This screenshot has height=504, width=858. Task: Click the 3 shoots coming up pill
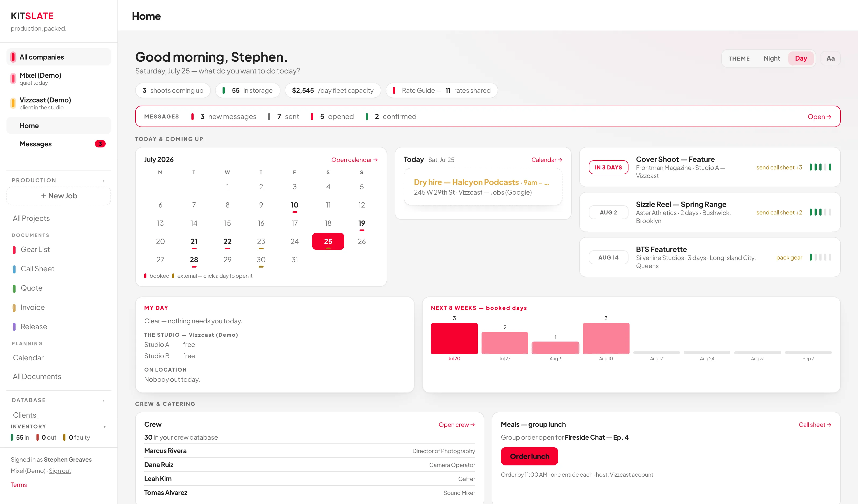[x=173, y=90]
